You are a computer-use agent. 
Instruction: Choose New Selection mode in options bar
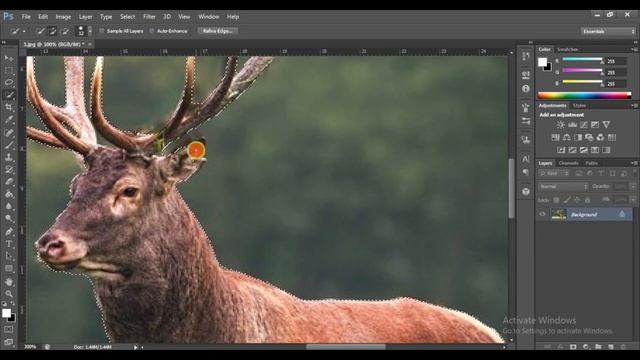40,31
